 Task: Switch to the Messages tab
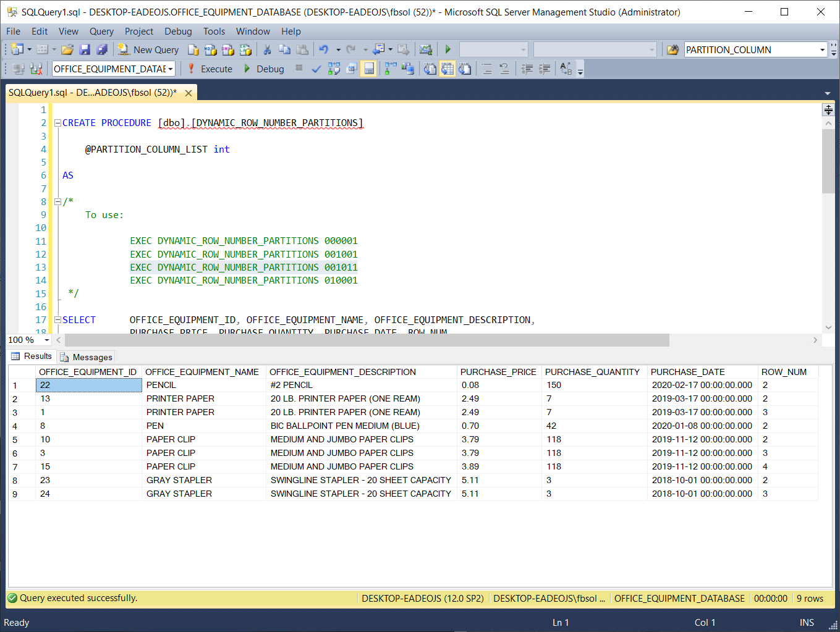pos(87,357)
